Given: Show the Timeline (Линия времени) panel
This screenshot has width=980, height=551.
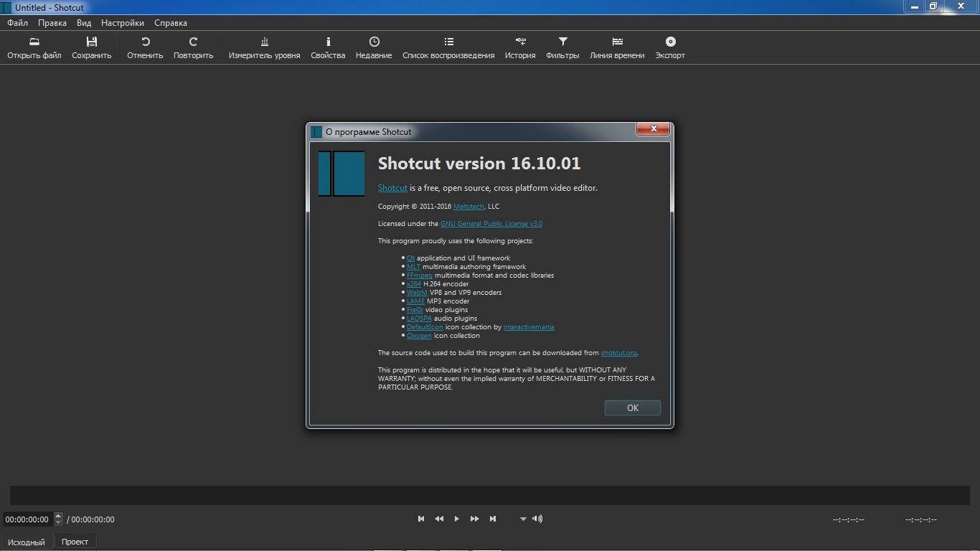Looking at the screenshot, I should pos(617,48).
